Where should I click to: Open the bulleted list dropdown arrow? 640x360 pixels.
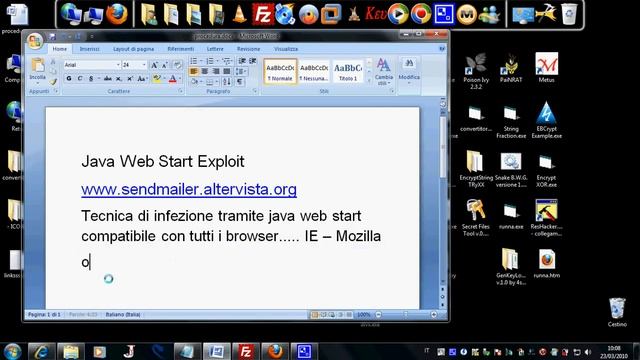201,61
